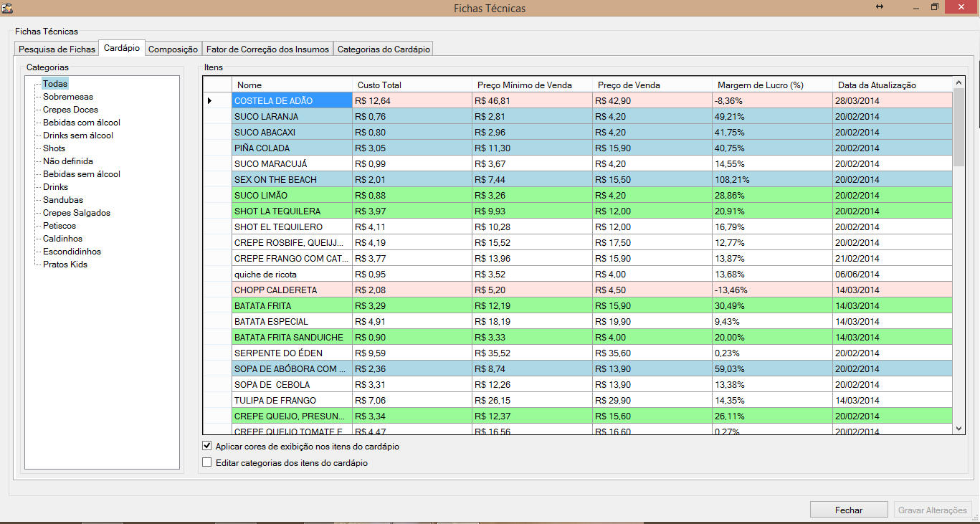Image resolution: width=980 pixels, height=524 pixels.
Task: Select SUCO MARACUJÁ in the list
Action: coord(292,164)
